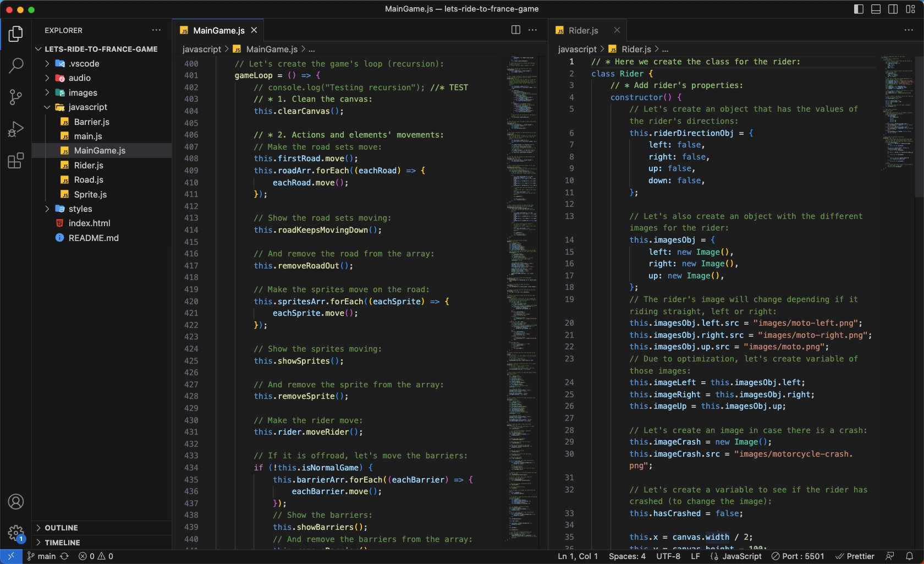Open the Extensions view
Image resolution: width=924 pixels, height=564 pixels.
tap(16, 161)
